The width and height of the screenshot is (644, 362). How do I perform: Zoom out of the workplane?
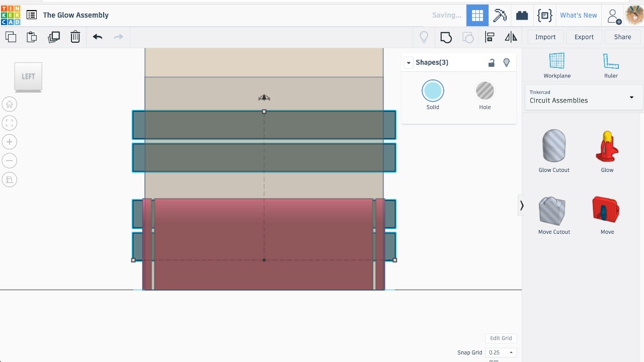(x=10, y=161)
